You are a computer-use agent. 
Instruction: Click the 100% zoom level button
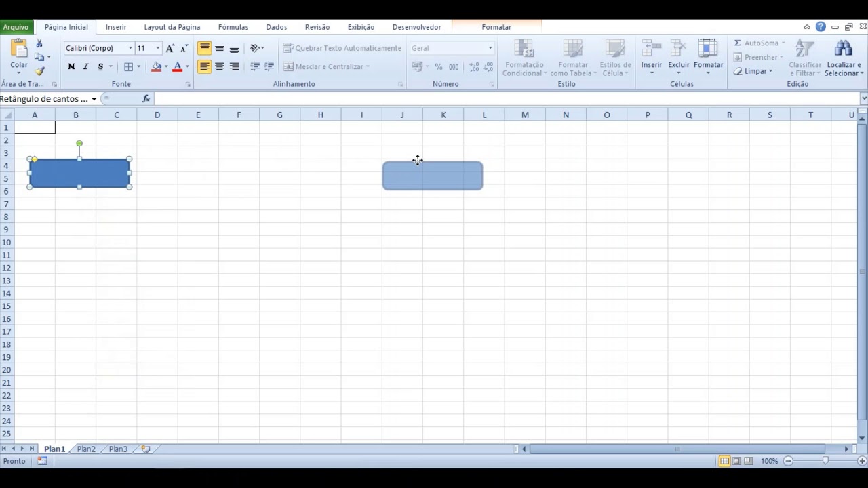pos(769,461)
